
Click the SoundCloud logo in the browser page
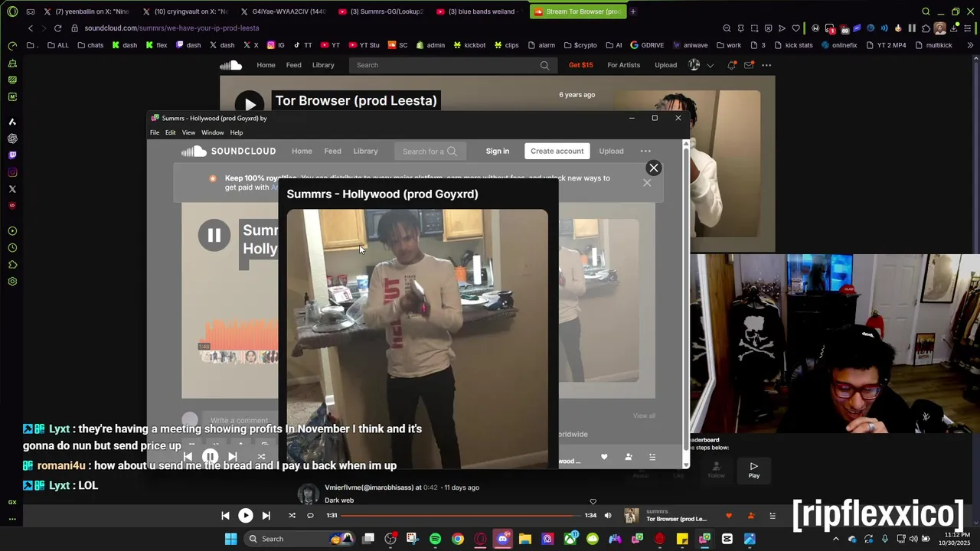(230, 65)
